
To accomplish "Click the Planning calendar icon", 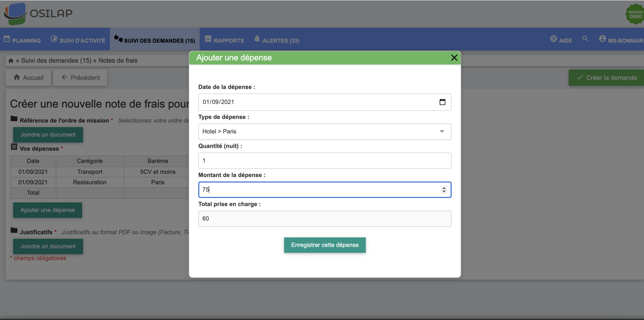I will point(7,39).
